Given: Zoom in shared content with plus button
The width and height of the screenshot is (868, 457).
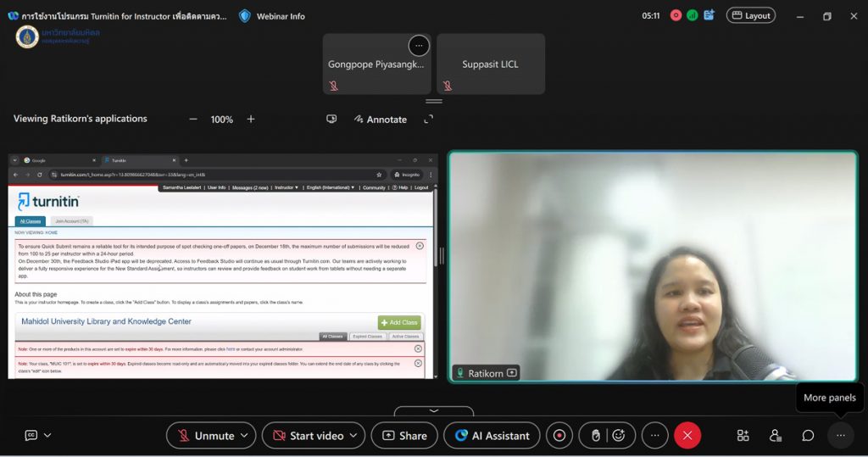Looking at the screenshot, I should coord(251,120).
